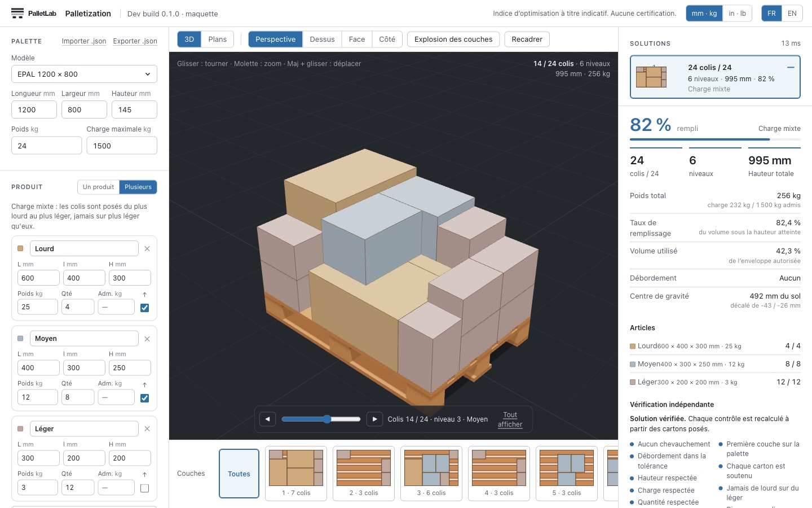812x508 pixels.
Task: Remove the Léger product card
Action: 147,429
